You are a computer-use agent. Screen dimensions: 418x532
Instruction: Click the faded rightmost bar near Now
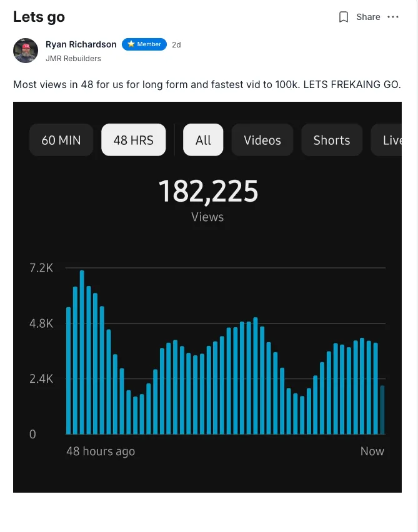click(x=382, y=410)
